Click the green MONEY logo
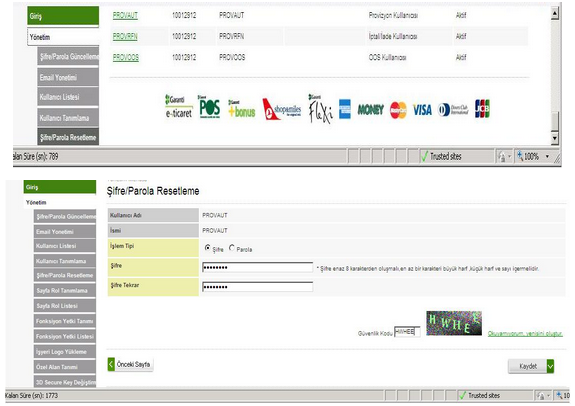This screenshot has height=406, width=575. coord(370,110)
